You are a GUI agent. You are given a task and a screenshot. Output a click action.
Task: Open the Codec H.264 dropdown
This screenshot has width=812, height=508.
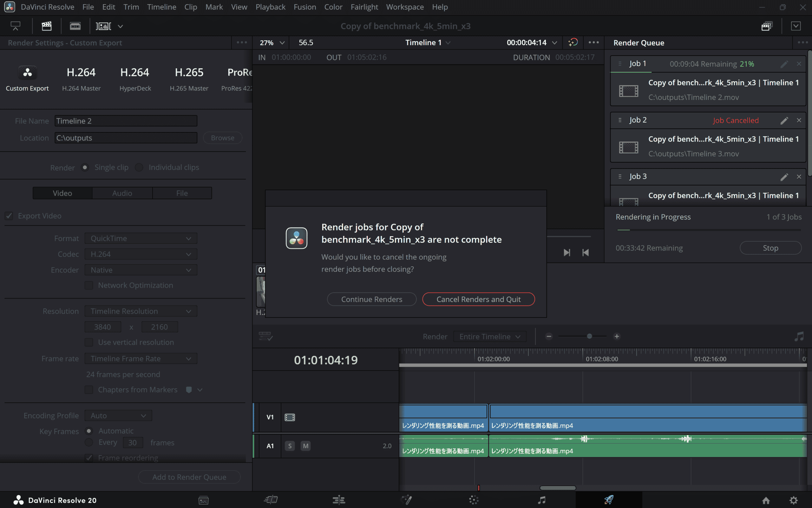(x=141, y=254)
